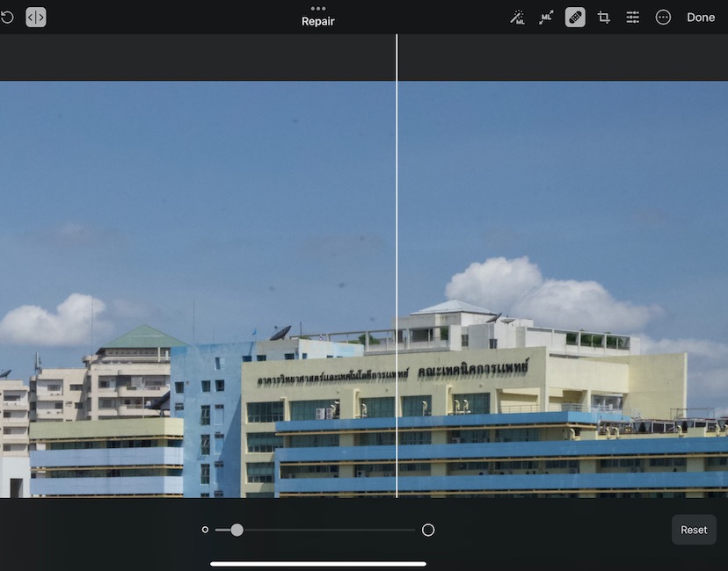The image size is (728, 571).
Task: Click the brush size slider knob
Action: coord(237,530)
